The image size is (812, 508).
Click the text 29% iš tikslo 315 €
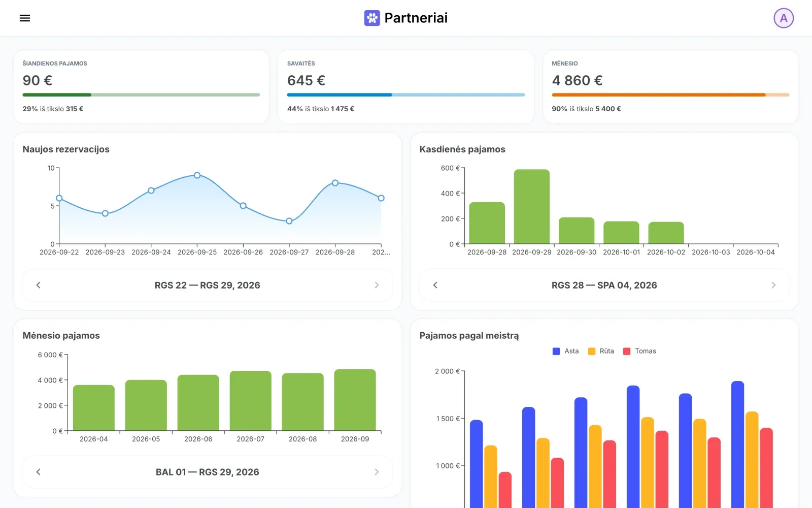[53, 109]
